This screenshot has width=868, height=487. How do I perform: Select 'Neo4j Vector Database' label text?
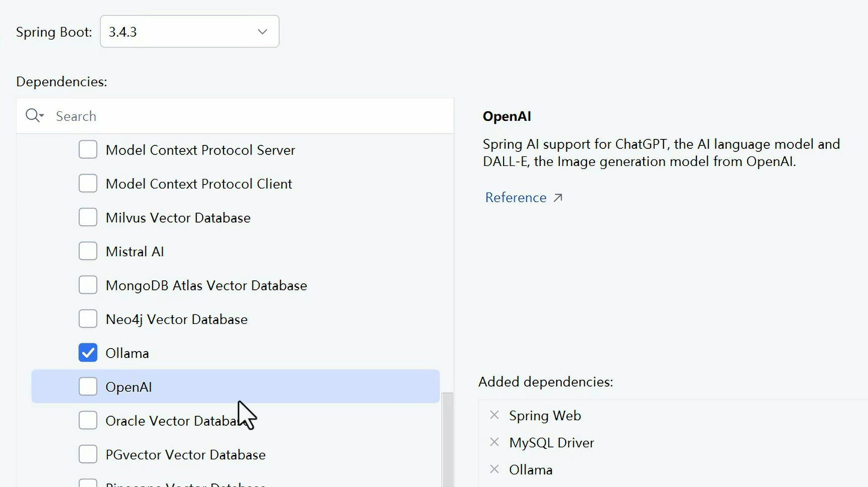pos(176,319)
